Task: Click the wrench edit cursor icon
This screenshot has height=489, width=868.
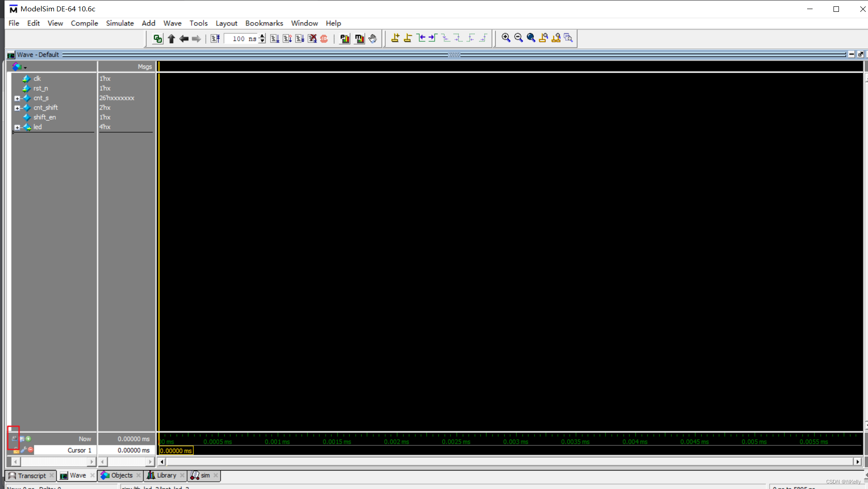Action: [24, 450]
